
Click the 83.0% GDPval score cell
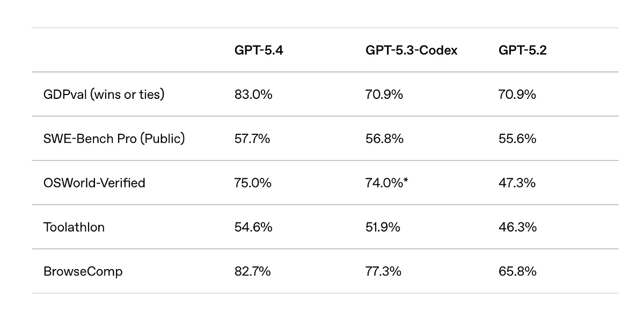[253, 95]
